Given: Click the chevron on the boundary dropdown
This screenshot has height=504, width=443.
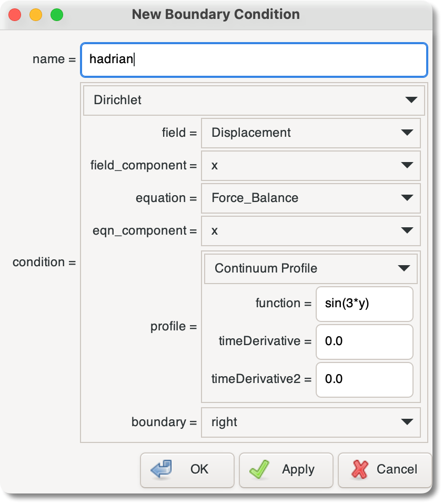Looking at the screenshot, I should point(409,422).
